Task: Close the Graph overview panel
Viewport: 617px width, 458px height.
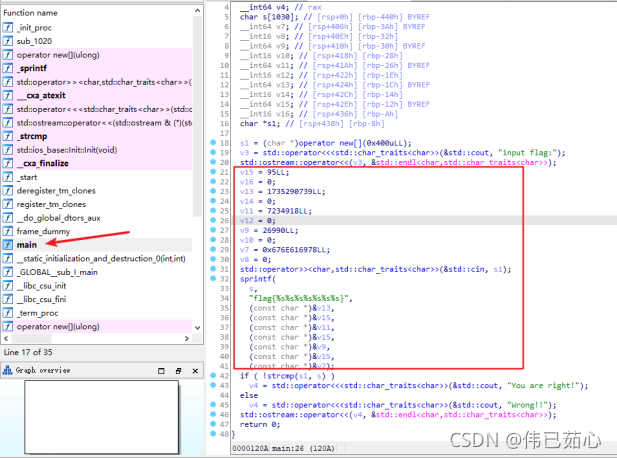Action: coord(195,371)
